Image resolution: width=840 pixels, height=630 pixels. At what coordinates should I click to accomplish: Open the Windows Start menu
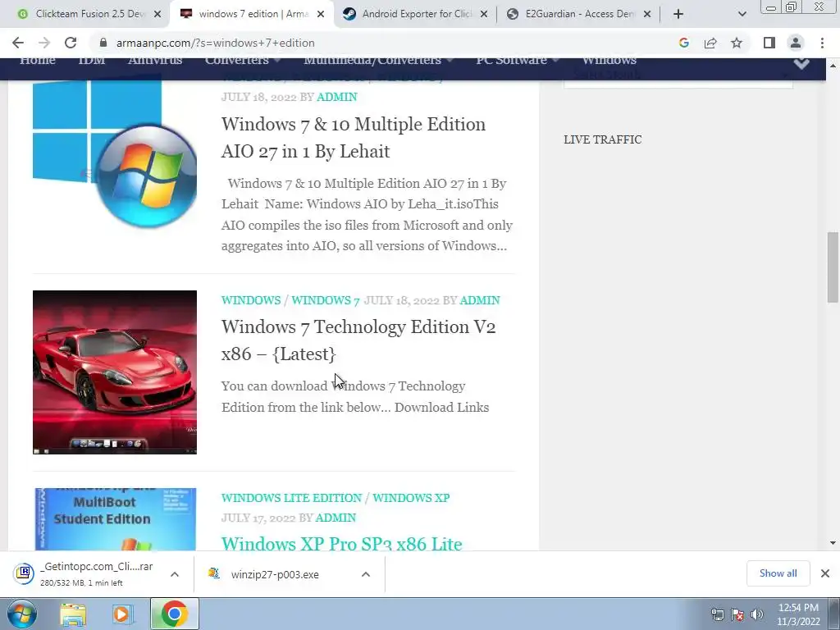[22, 614]
